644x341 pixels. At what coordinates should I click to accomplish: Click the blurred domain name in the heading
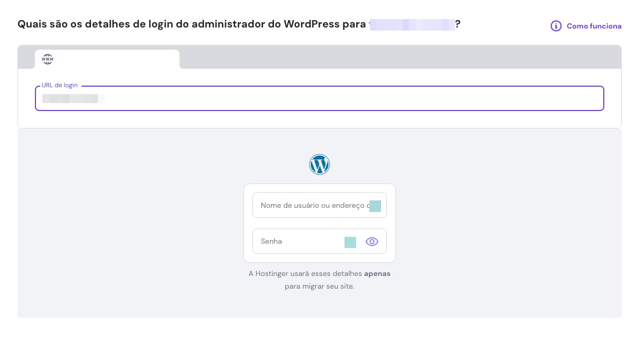pyautogui.click(x=412, y=24)
